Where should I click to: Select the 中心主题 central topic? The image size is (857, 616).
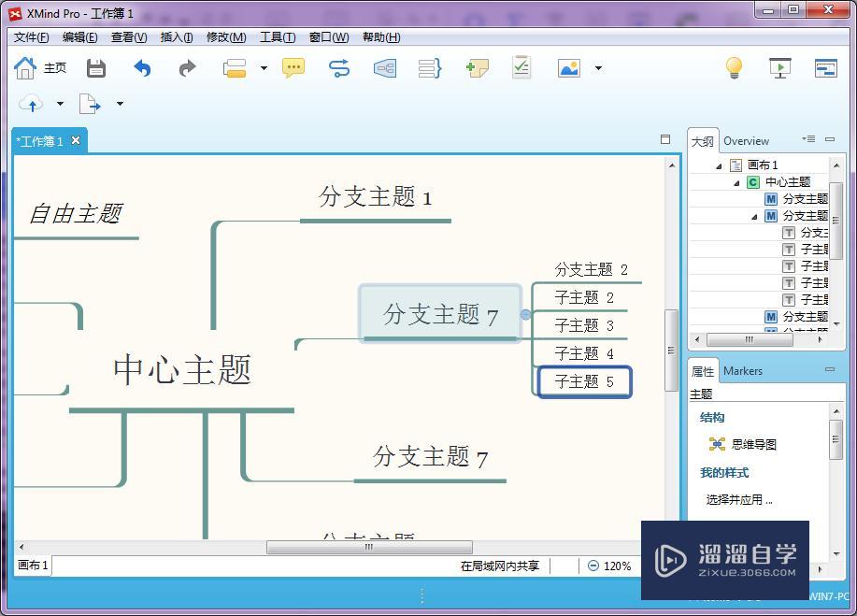point(182,369)
